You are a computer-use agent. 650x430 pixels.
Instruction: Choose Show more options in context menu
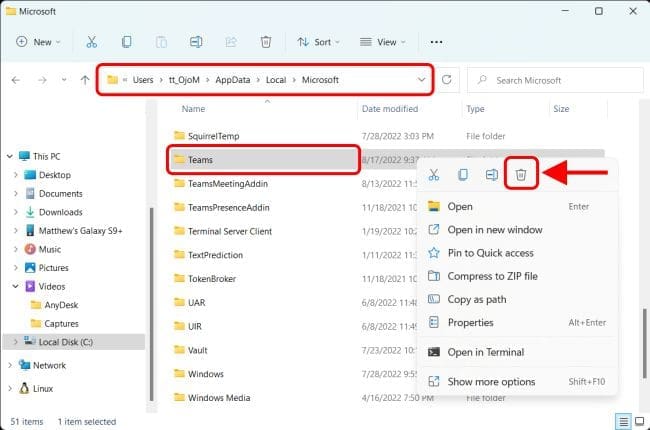point(491,382)
